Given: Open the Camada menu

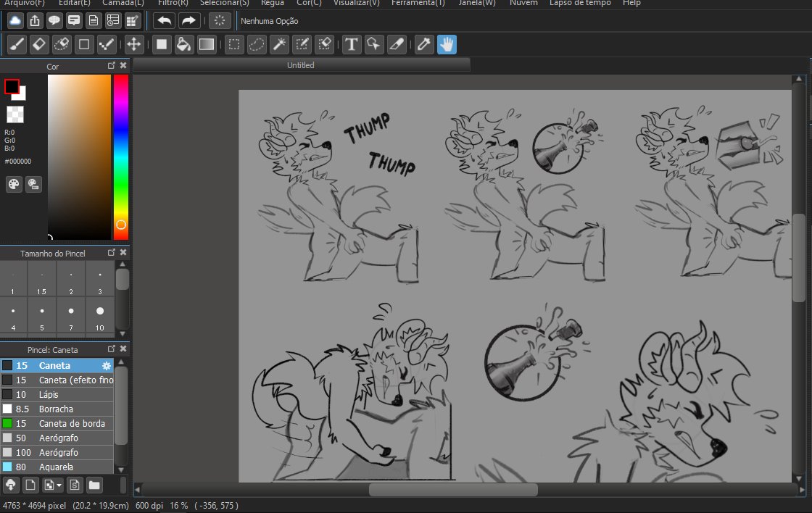Looking at the screenshot, I should [123, 3].
